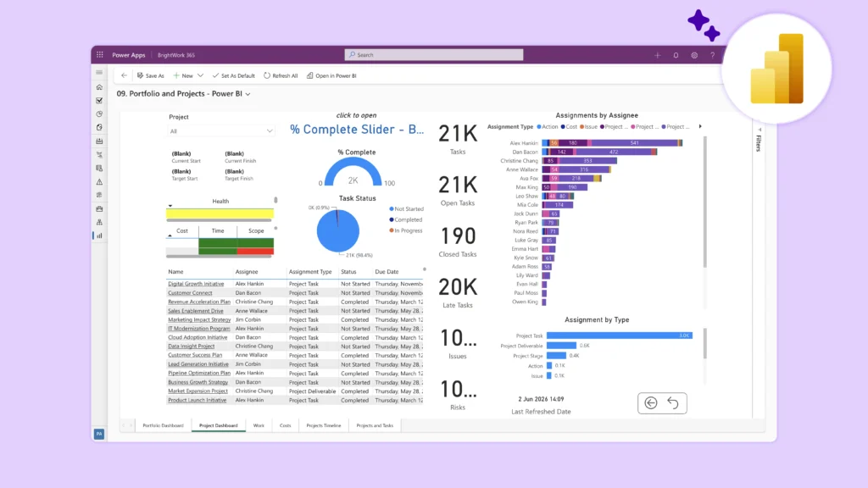Click the yellow Health bar
Viewport: 868px width, 488px height.
pyautogui.click(x=220, y=213)
